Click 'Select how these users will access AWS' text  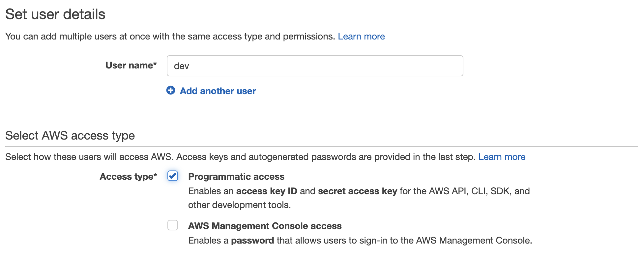click(89, 157)
